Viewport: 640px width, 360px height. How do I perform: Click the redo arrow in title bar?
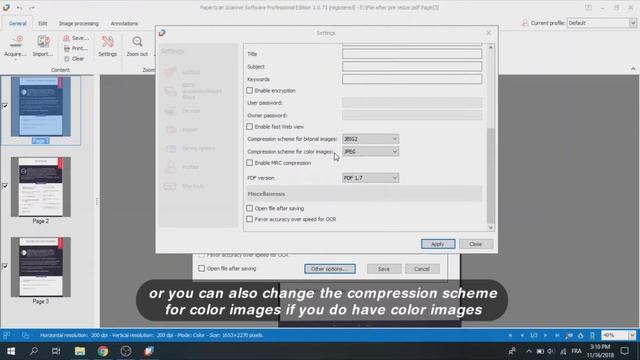[x=32, y=7]
